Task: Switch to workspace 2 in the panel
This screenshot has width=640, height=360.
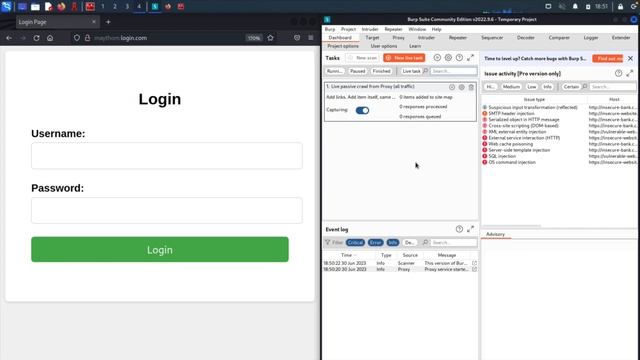Action: [x=115, y=7]
